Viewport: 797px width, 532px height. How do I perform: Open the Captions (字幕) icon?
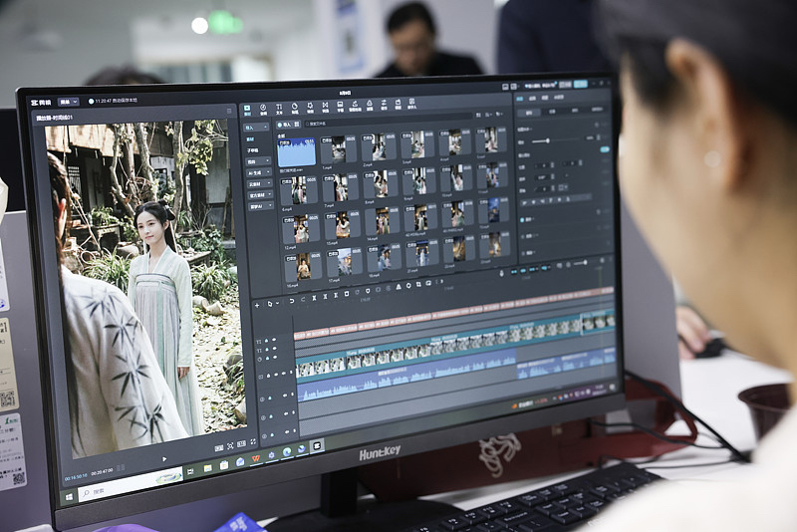coord(340,107)
